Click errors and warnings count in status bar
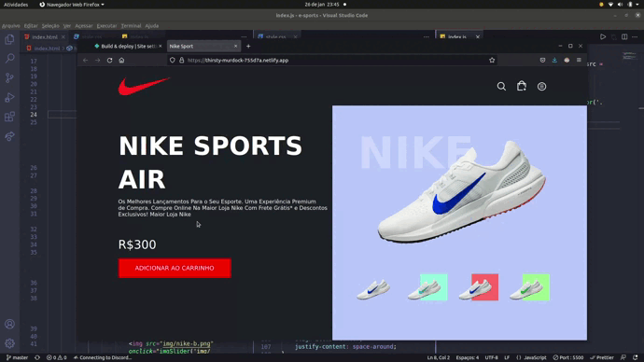 57,357
